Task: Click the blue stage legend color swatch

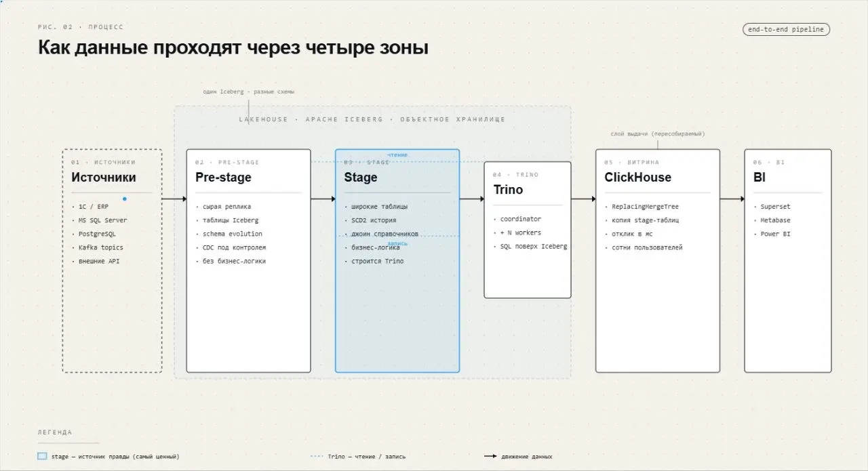Action: coord(42,457)
